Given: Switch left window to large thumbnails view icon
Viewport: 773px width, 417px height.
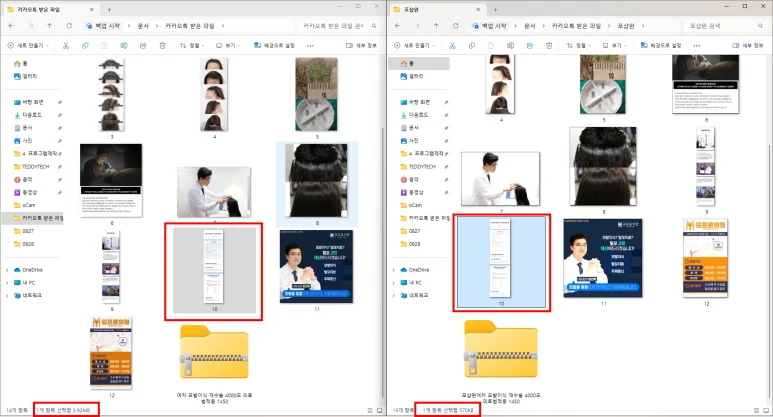Looking at the screenshot, I should tap(380, 410).
